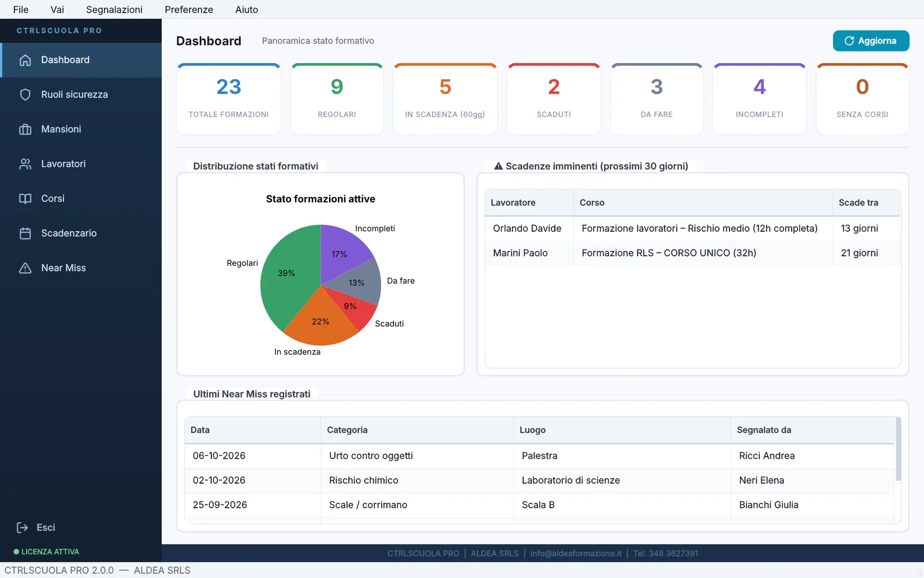Select the Regolari card showing 9

point(337,99)
